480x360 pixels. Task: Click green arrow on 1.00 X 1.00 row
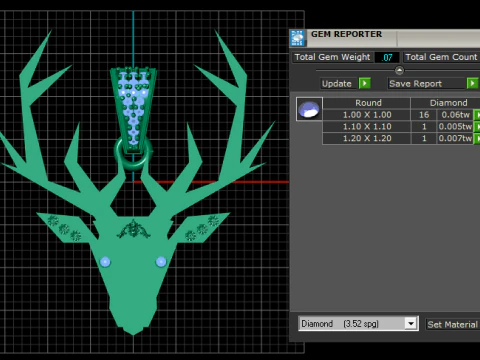click(477, 115)
